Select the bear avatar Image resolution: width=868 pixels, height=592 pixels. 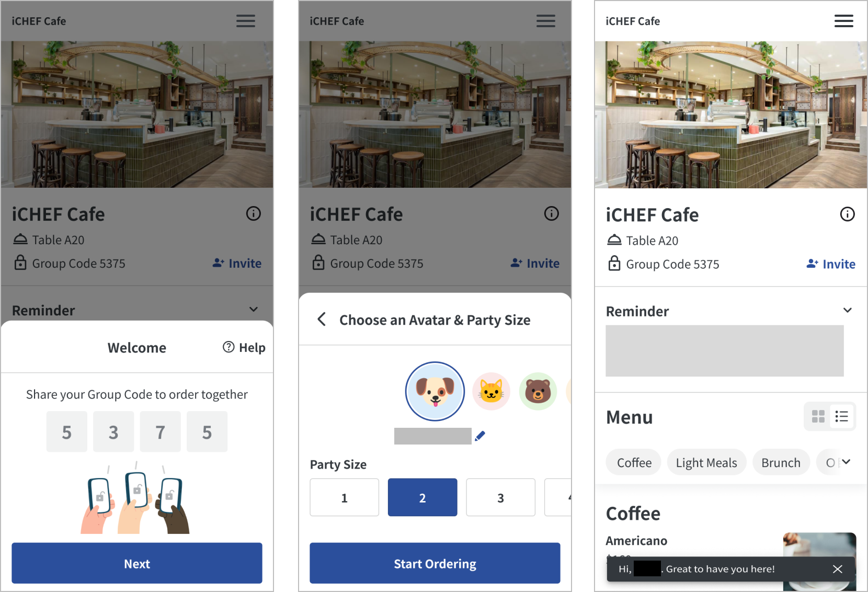click(538, 391)
